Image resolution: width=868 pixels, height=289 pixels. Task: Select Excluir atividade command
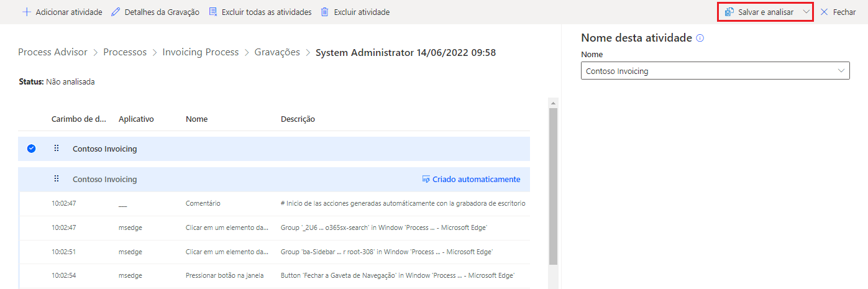click(355, 12)
